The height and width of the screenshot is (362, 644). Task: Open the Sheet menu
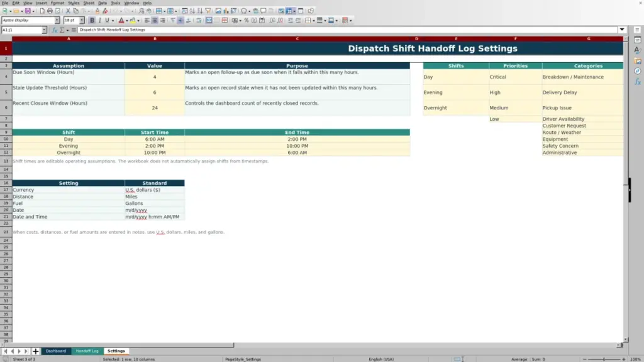coord(89,3)
